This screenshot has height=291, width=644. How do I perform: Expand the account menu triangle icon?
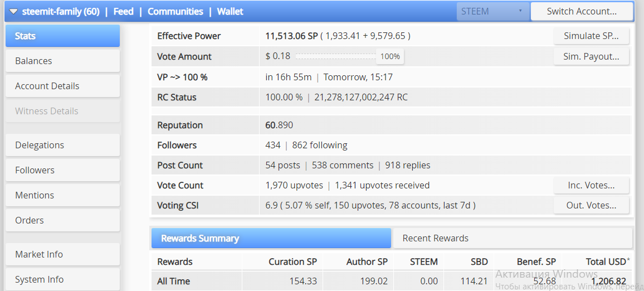(13, 12)
